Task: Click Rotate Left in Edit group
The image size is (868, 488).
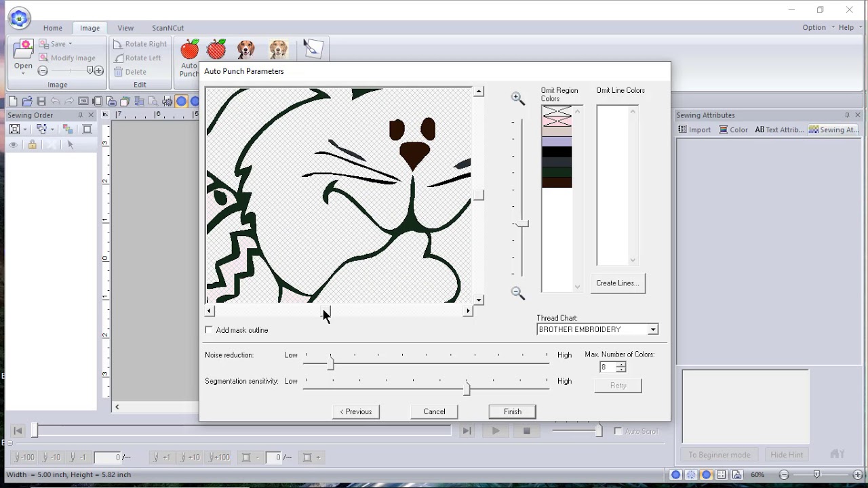Action: point(138,58)
